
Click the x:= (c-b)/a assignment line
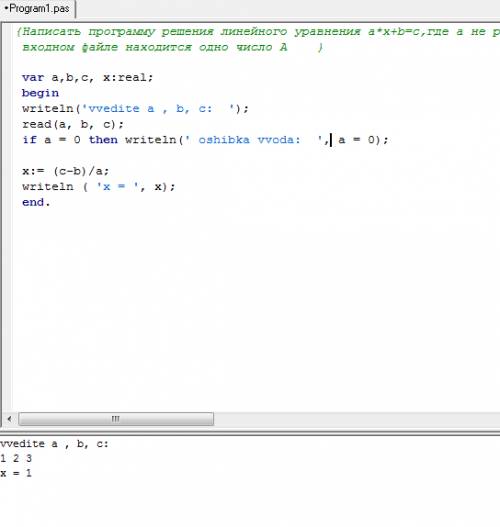66,171
